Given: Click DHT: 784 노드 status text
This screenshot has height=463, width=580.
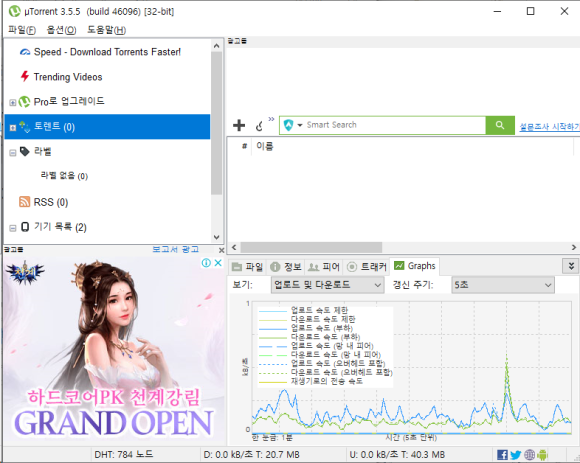Looking at the screenshot, I should pyautogui.click(x=124, y=454).
